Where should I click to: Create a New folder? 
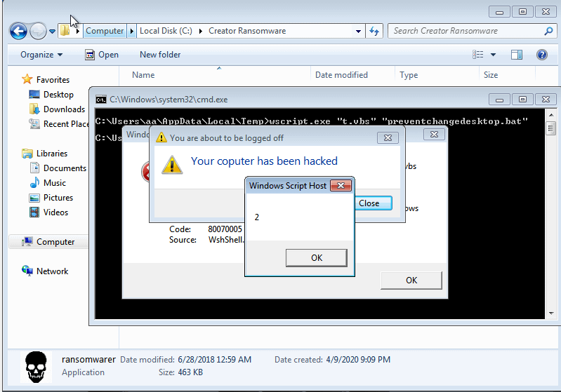tap(160, 55)
